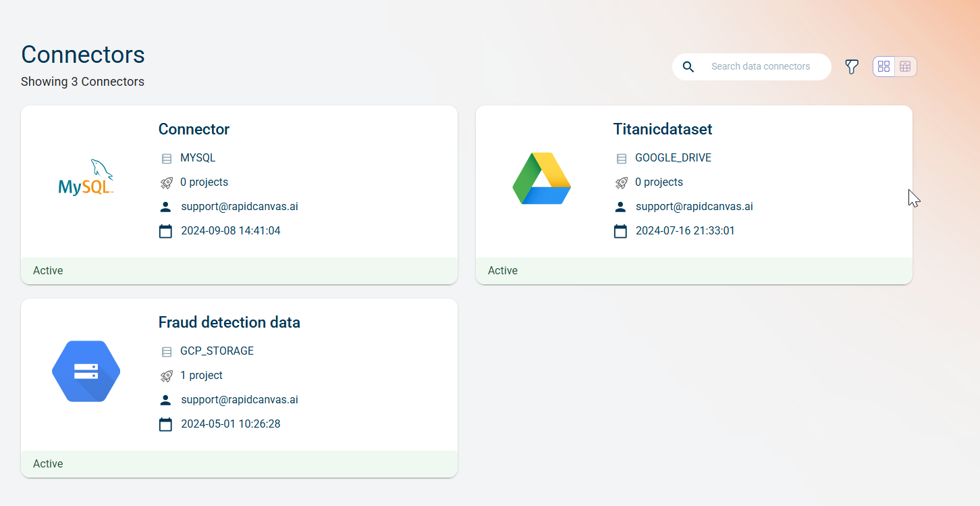This screenshot has height=506, width=980.
Task: Click database icon next to MYSQL
Action: pos(167,159)
